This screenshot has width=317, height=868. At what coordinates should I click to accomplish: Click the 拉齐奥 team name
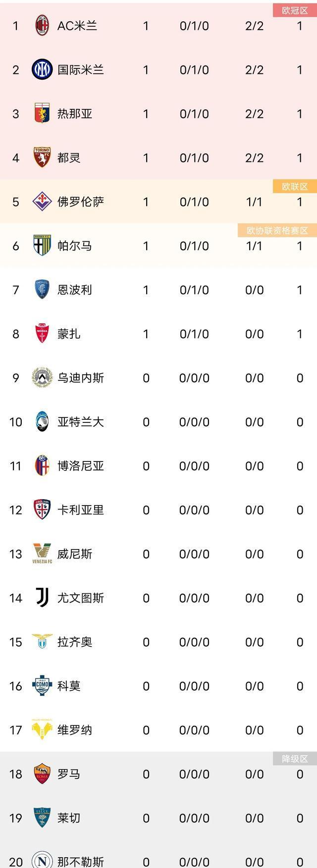(x=74, y=642)
